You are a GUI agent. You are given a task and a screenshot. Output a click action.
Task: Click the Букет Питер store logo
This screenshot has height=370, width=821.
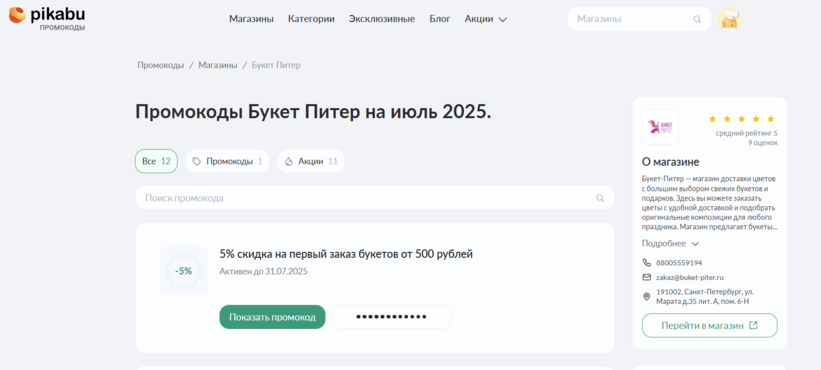coord(660,127)
